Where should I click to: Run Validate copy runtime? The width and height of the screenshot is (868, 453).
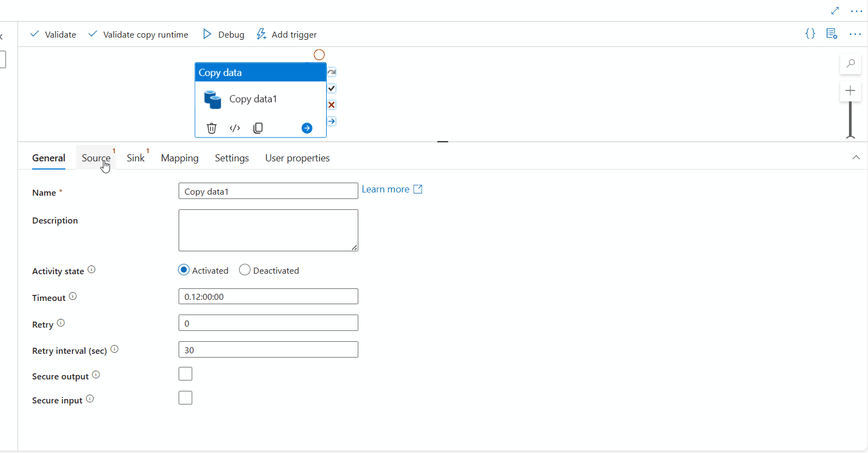click(x=138, y=34)
